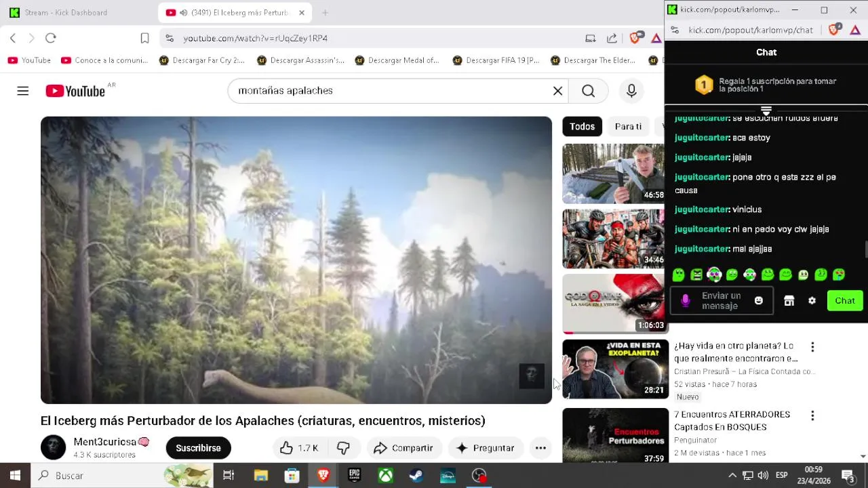The width and height of the screenshot is (868, 488).
Task: Open Kick chat voice microphone icon
Action: point(685,300)
